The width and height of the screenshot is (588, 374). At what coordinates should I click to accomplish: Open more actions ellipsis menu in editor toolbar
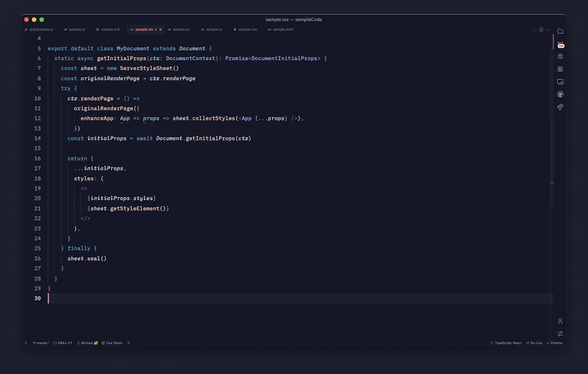[x=548, y=29]
